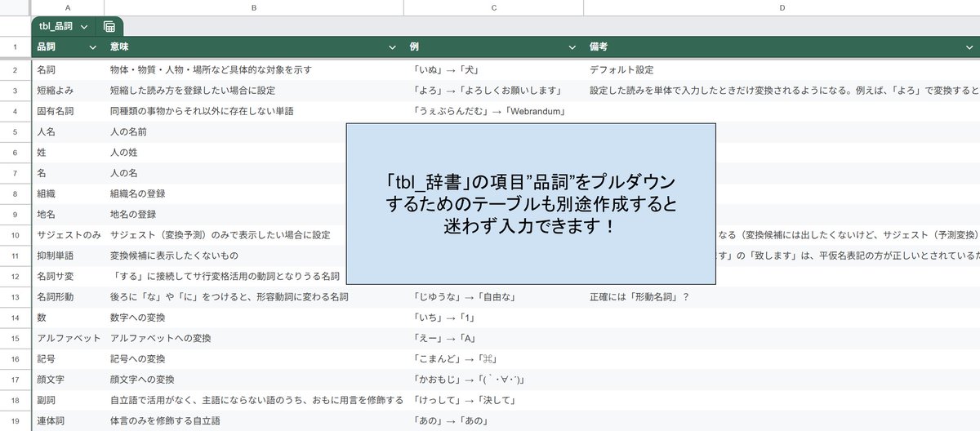Select row number 19 header
The image size is (980, 431).
tap(16, 421)
